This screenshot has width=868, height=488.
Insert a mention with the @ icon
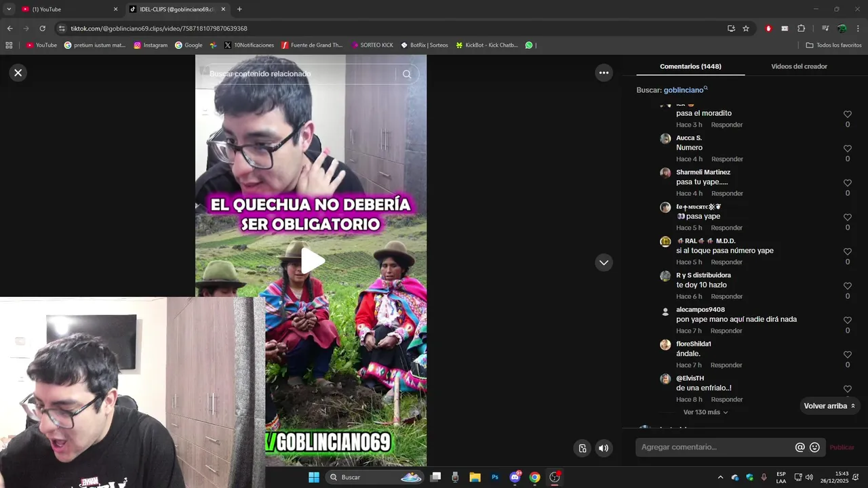(800, 447)
